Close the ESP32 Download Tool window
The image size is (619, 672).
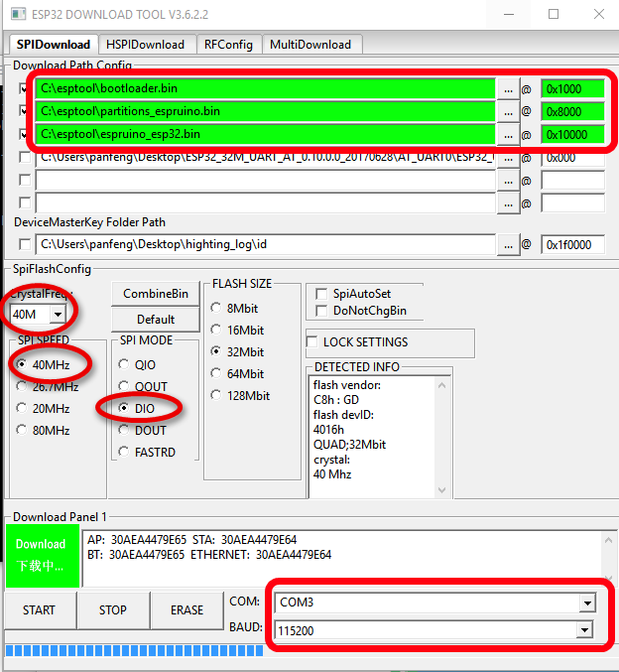(598, 14)
